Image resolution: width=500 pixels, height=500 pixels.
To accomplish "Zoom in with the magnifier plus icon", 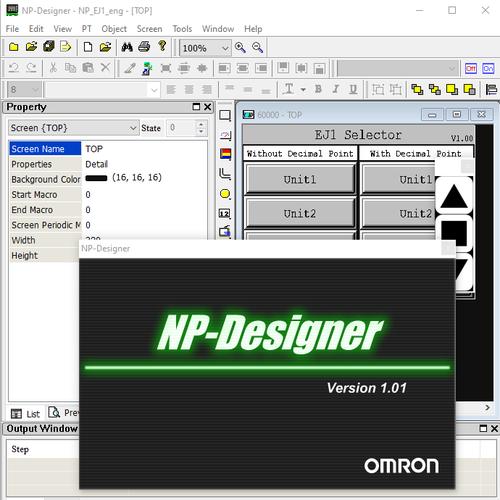I will click(240, 48).
